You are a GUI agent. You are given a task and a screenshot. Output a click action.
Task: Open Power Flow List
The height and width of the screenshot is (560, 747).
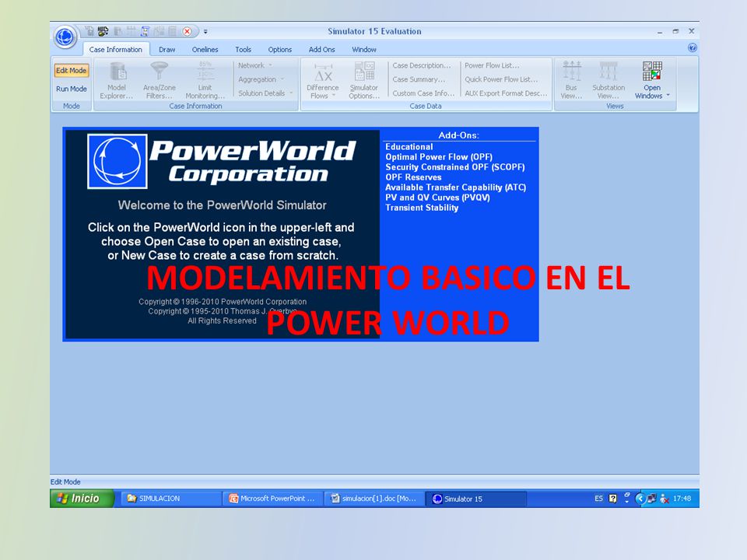pos(492,65)
